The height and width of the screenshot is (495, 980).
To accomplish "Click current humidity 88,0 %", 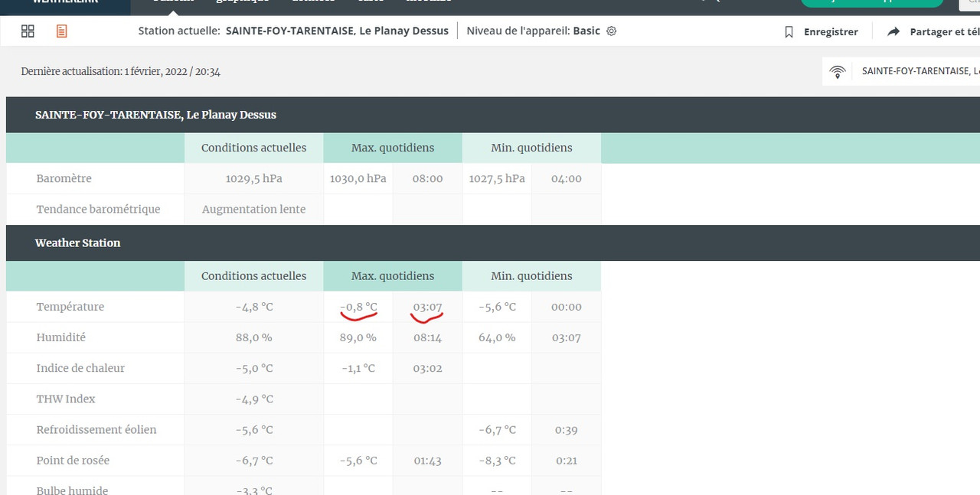I will 254,337.
